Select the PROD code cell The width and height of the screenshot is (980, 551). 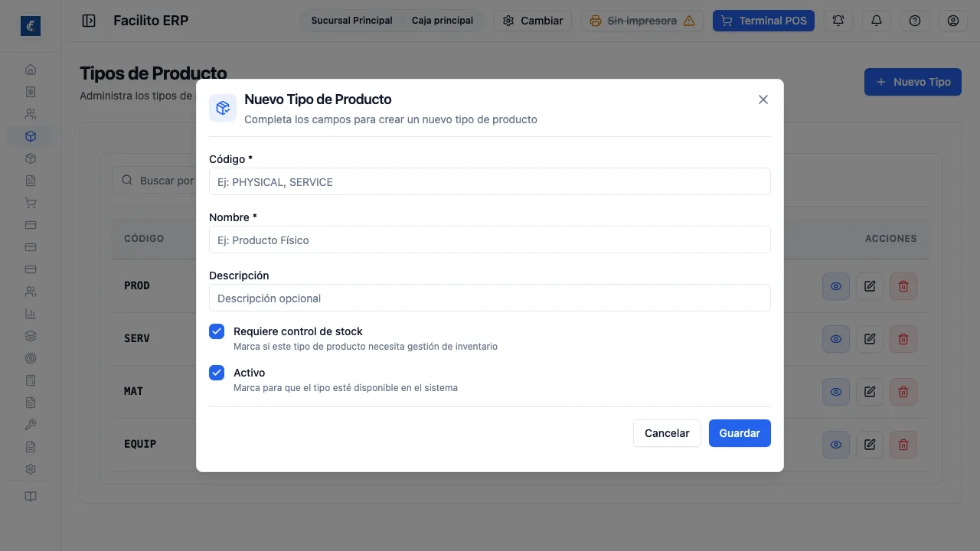pyautogui.click(x=137, y=285)
